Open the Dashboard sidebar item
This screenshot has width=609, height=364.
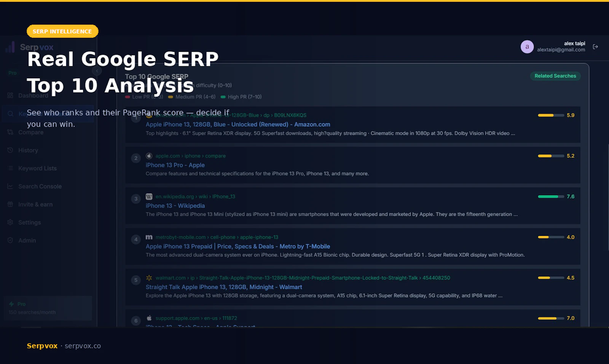pyautogui.click(x=33, y=95)
